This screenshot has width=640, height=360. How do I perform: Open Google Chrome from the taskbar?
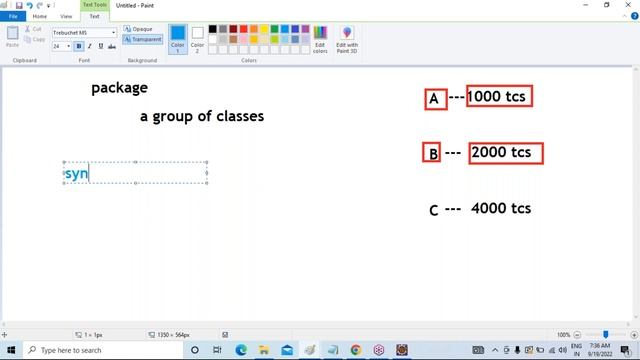point(356,350)
